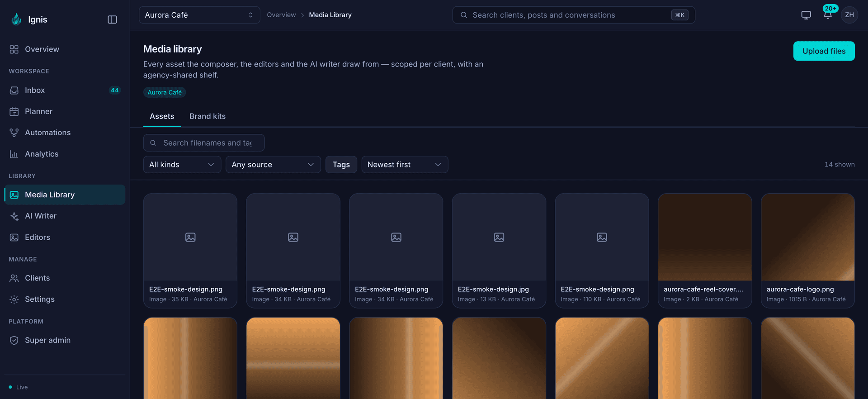Screen dimensions: 868x399
Task: Switch to the Brand kits tab
Action: click(x=208, y=116)
